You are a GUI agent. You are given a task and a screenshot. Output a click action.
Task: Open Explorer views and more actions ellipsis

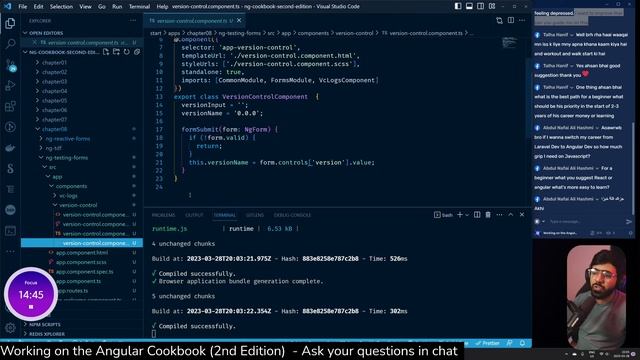[x=133, y=20]
